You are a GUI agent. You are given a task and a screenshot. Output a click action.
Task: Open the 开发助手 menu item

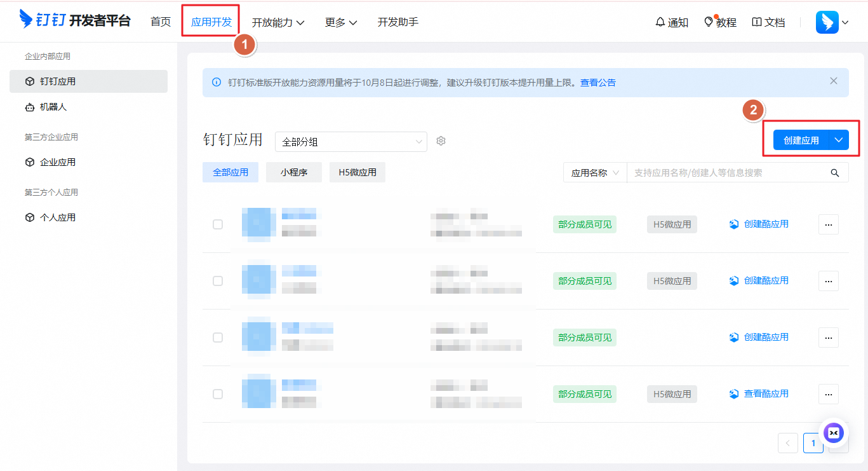[397, 22]
